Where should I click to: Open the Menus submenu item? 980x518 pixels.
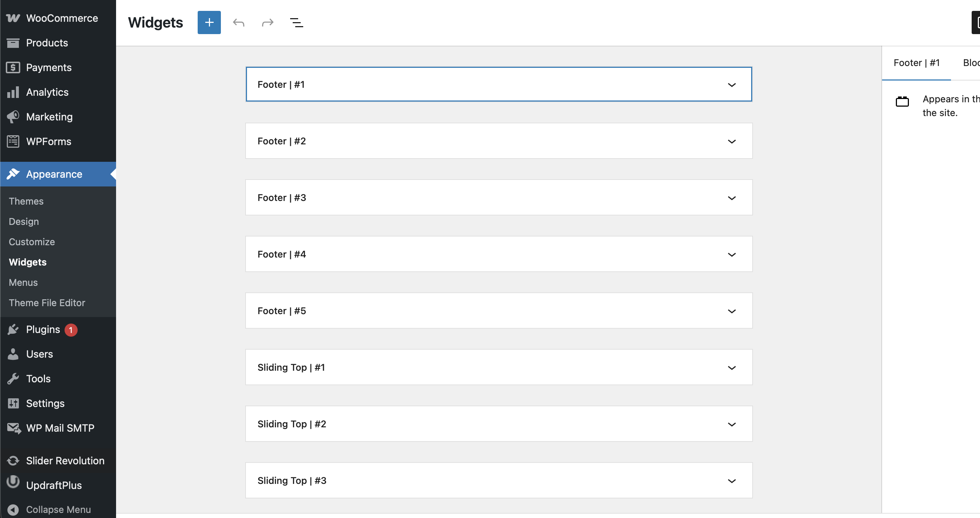point(23,283)
